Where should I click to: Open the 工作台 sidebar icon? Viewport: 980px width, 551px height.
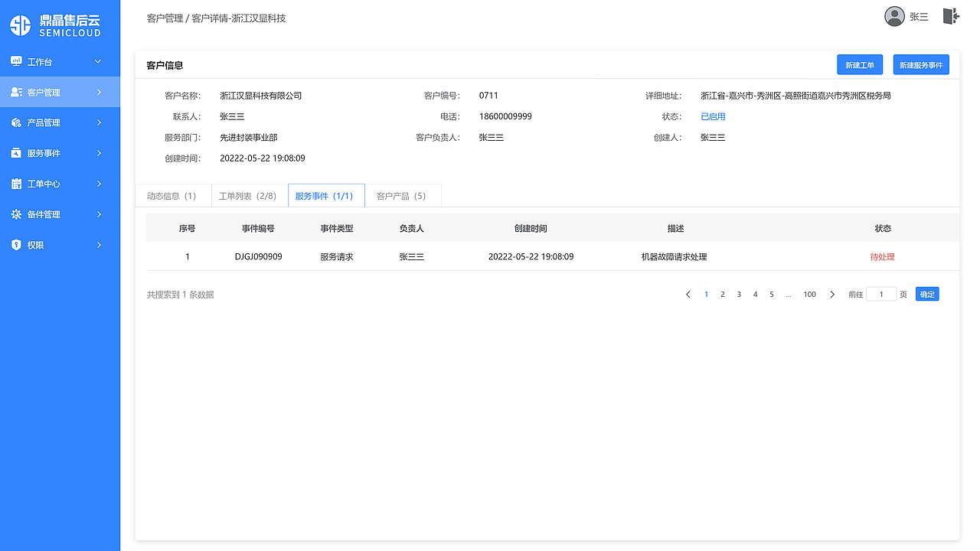15,60
